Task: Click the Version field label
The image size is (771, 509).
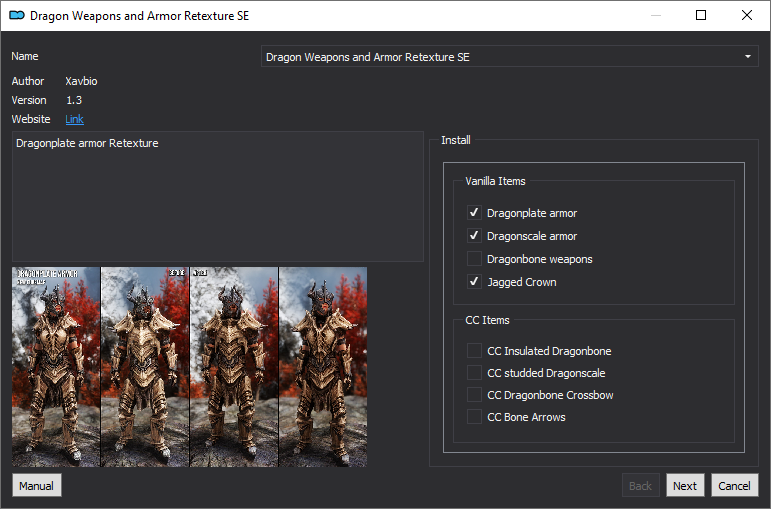Action: [x=29, y=100]
